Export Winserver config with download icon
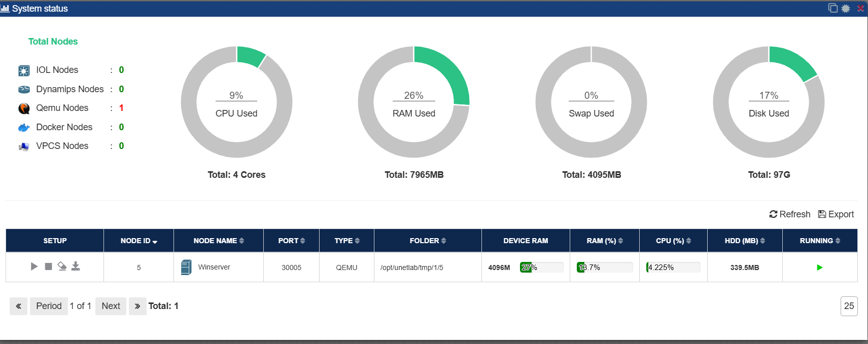The image size is (868, 344). [76, 266]
